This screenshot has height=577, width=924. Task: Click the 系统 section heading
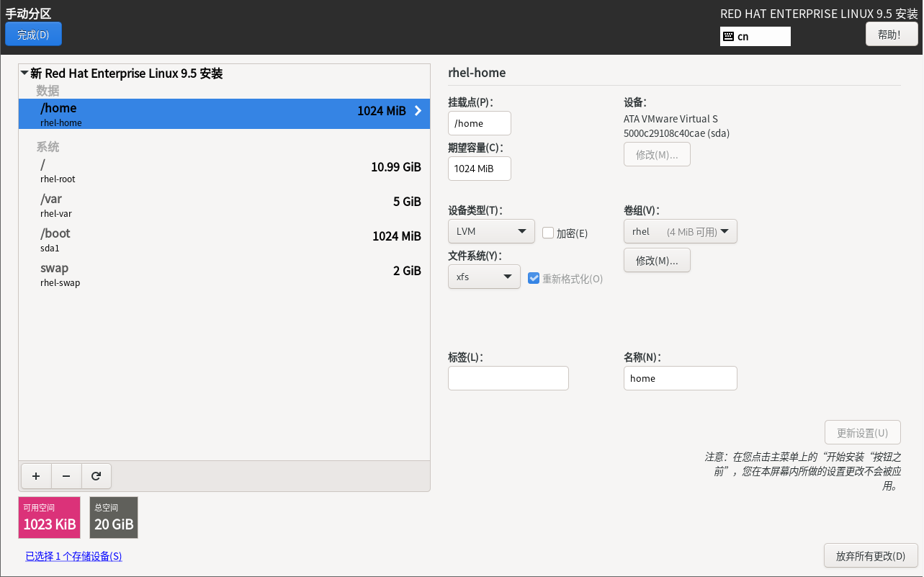(x=48, y=147)
